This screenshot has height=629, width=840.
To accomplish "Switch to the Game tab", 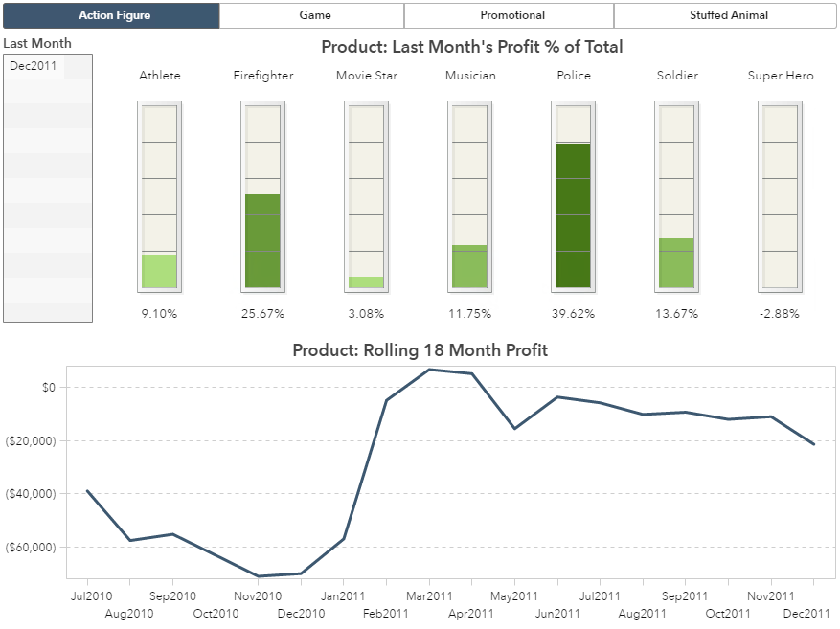I will [x=314, y=15].
